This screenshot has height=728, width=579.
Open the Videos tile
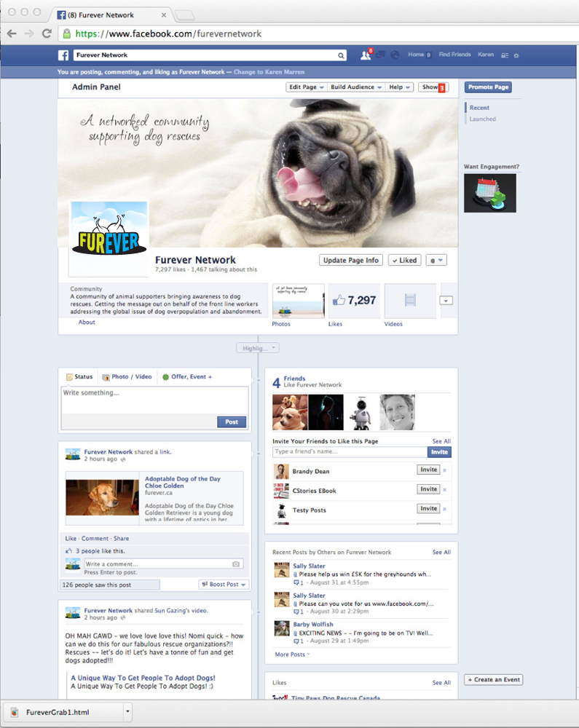[410, 301]
